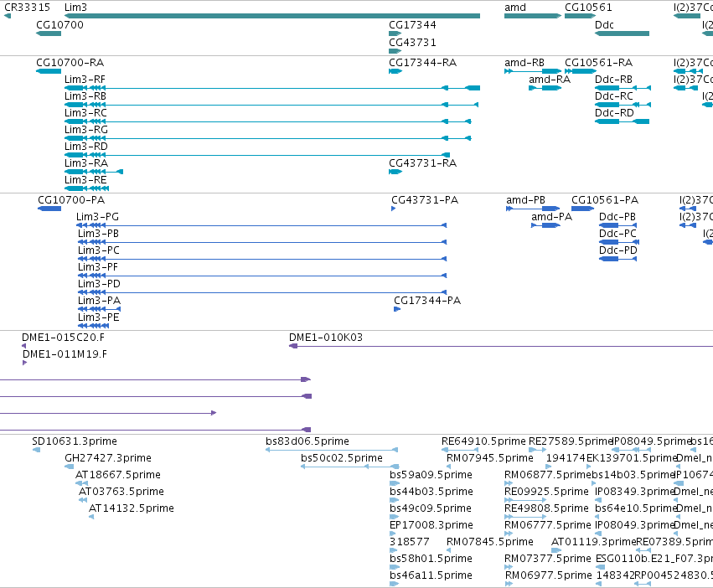The height and width of the screenshot is (588, 713).
Task: Click EST RE09925.5prime label
Action: pos(546,492)
